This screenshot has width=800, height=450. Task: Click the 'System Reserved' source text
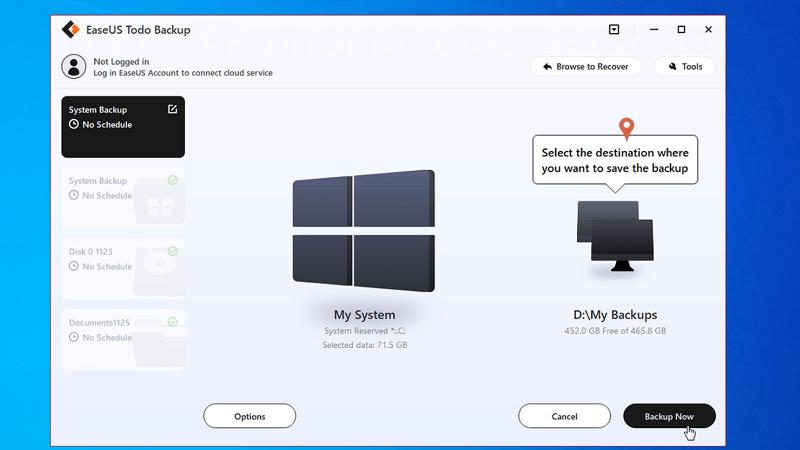pos(365,331)
